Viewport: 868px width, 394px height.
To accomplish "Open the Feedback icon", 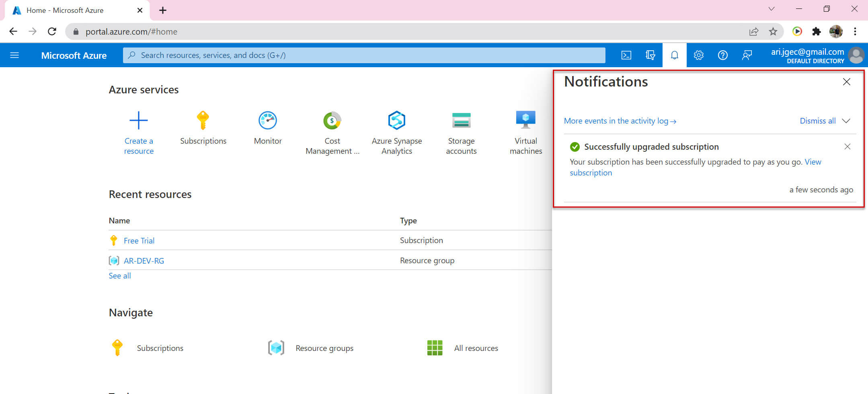I will tap(747, 55).
